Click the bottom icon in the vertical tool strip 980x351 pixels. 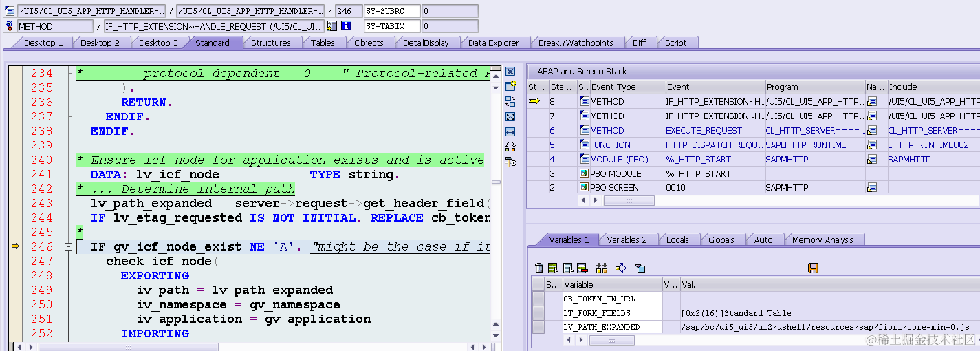tap(510, 162)
